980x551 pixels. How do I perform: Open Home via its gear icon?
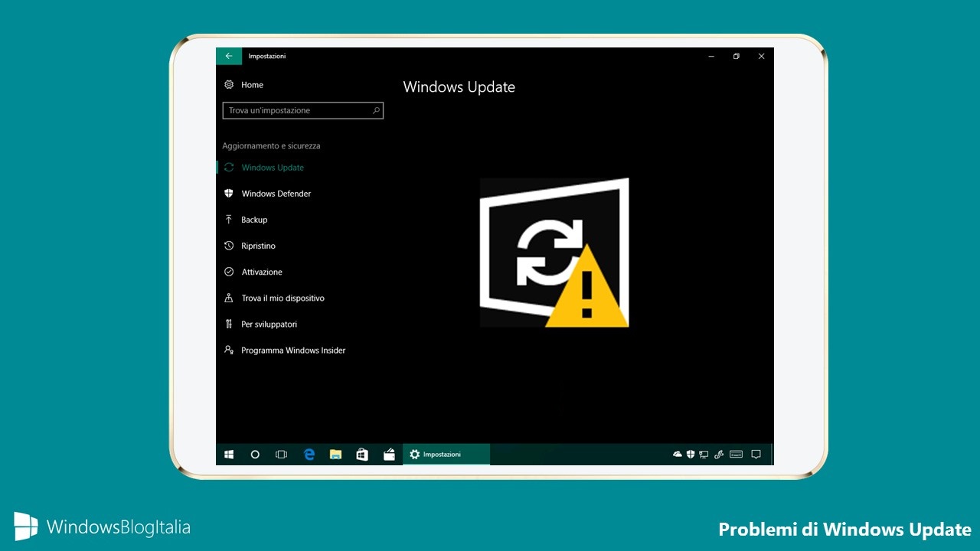pyautogui.click(x=228, y=85)
